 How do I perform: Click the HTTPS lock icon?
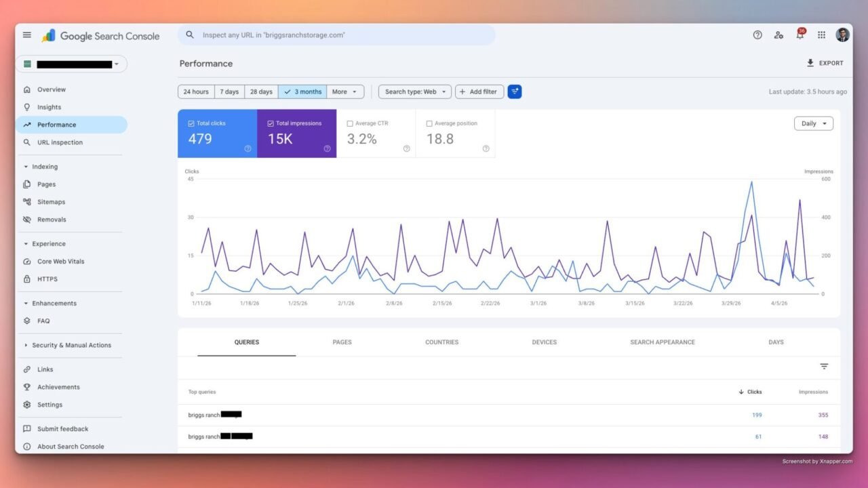pos(27,279)
